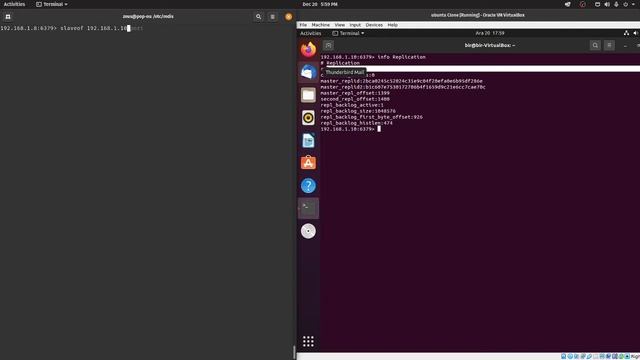The height and width of the screenshot is (360, 640).
Task: Click VM terminal title bir@bir-VirtualBox
Action: click(x=489, y=45)
